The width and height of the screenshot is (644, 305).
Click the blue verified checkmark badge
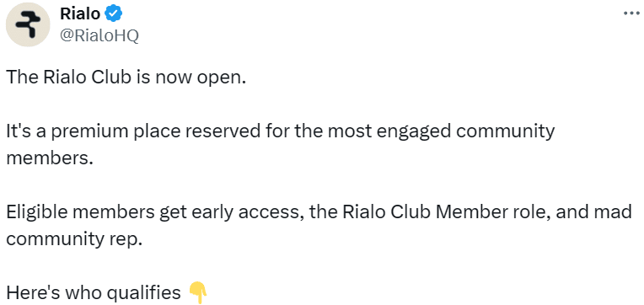(x=113, y=14)
